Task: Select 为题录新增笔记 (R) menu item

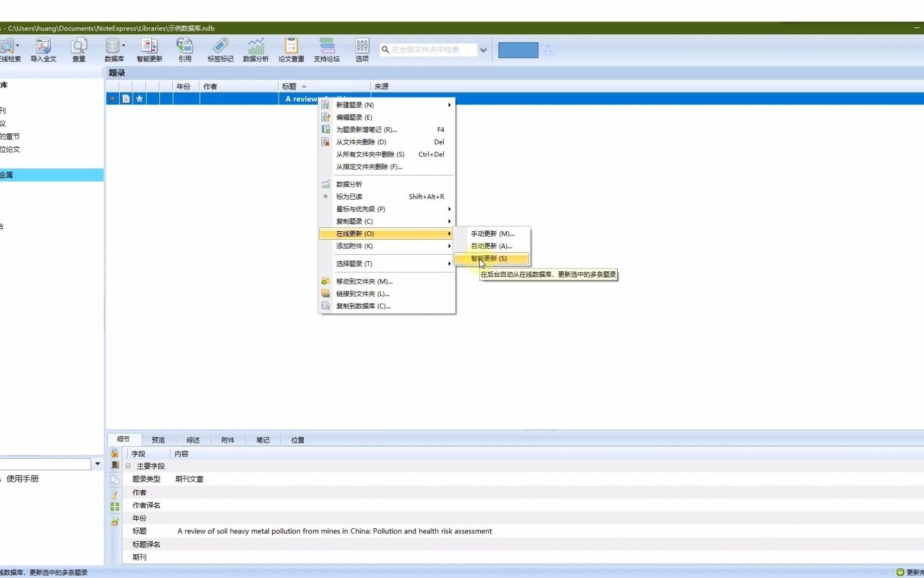Action: click(387, 130)
